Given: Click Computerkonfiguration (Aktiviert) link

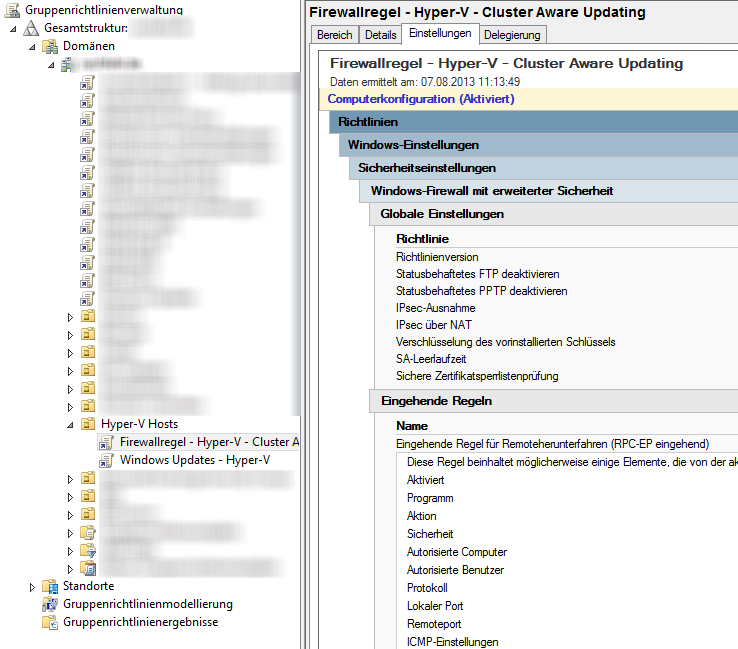Looking at the screenshot, I should coord(421,99).
